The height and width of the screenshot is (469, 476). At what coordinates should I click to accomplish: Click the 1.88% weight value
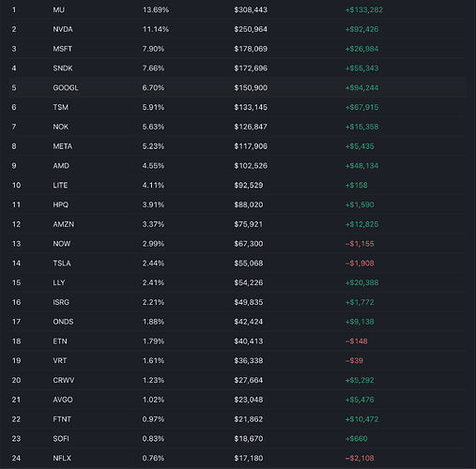coord(153,322)
